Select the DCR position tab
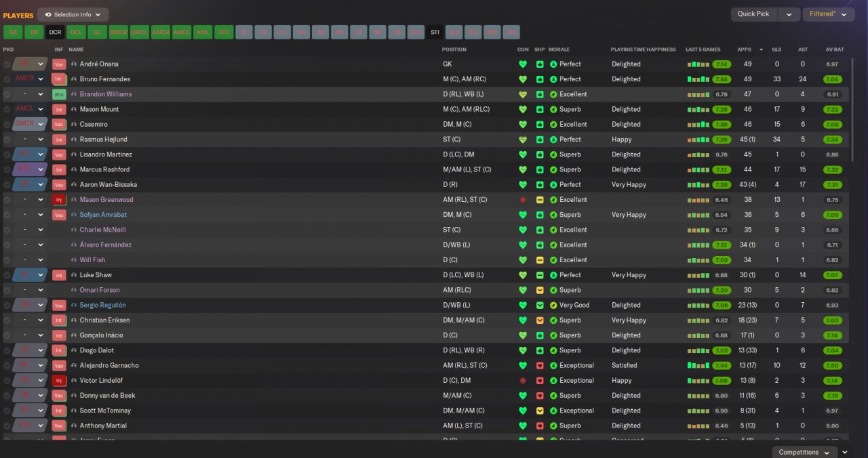Screen dimensions: 868x458 [x=55, y=32]
